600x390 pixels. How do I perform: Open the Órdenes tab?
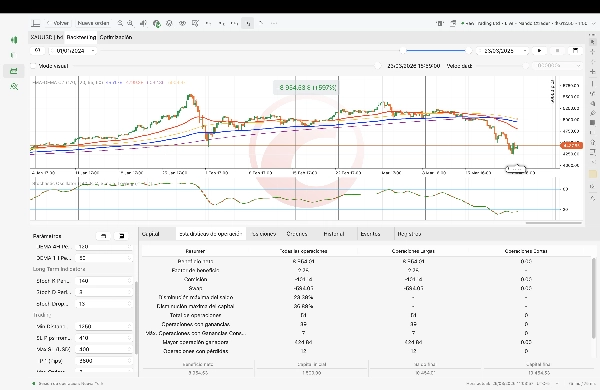click(x=297, y=234)
